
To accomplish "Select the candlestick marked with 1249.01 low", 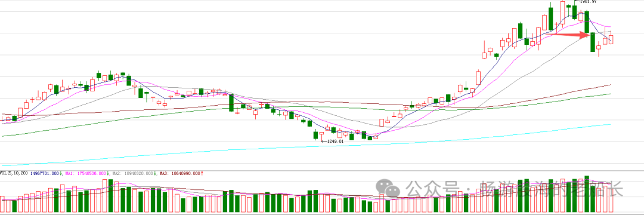I will click(321, 137).
